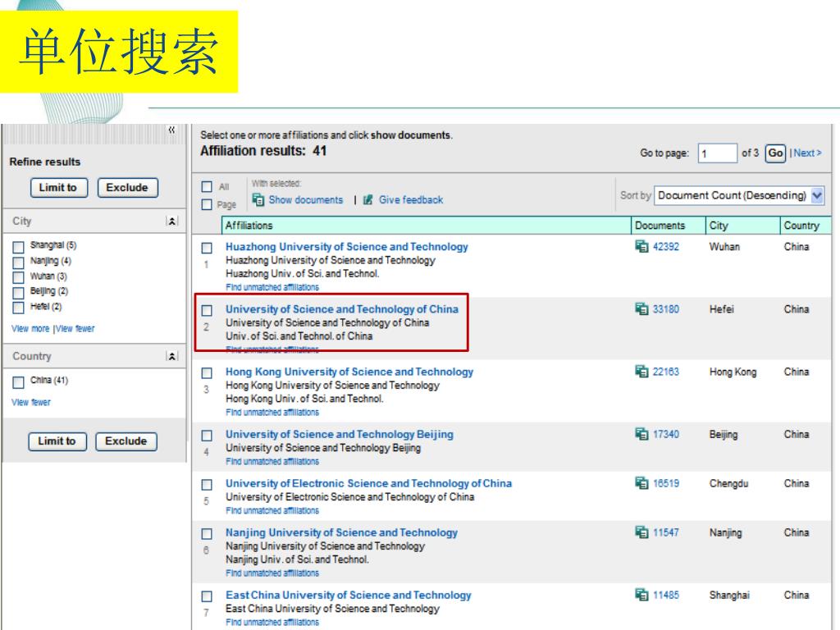The height and width of the screenshot is (630, 840).
Task: Open documents icon beside count 11547
Action: pos(641,532)
